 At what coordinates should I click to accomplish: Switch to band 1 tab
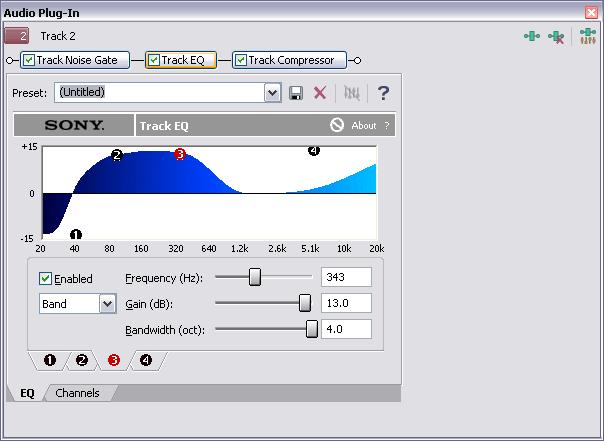pyautogui.click(x=50, y=360)
